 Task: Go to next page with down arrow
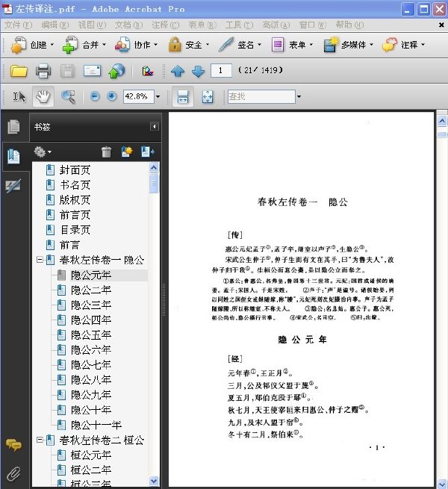pyautogui.click(x=198, y=71)
